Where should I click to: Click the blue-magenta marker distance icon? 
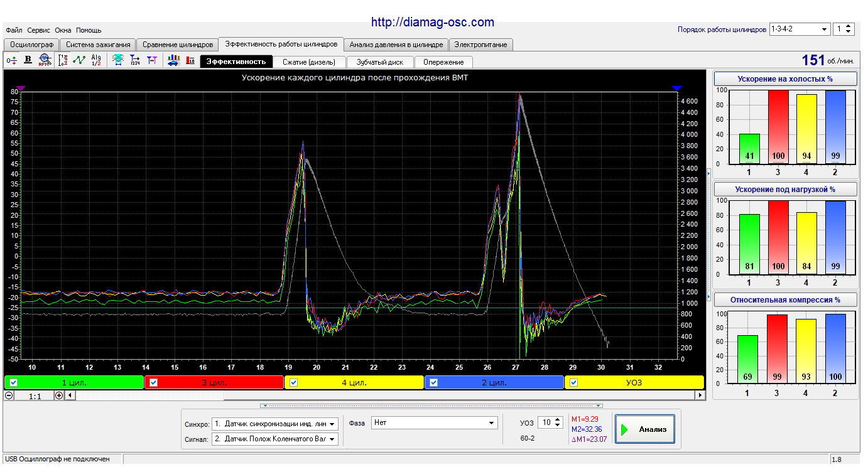click(151, 60)
